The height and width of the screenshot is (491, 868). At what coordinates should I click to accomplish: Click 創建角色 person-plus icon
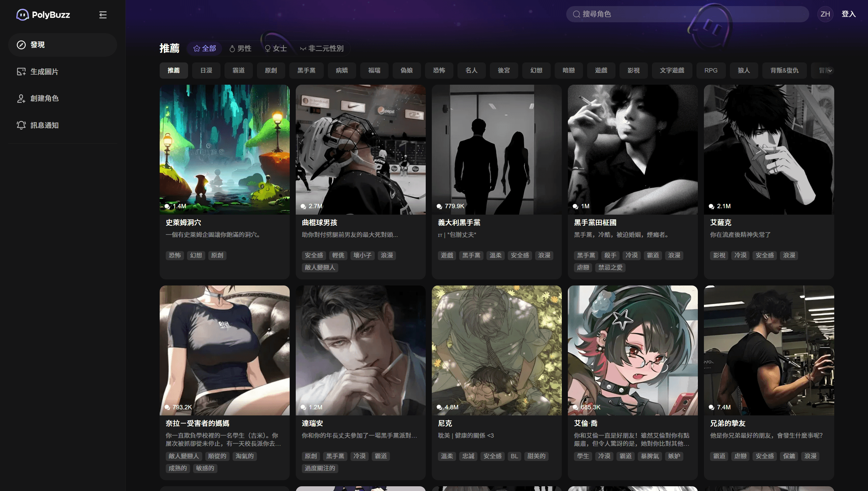coord(21,99)
